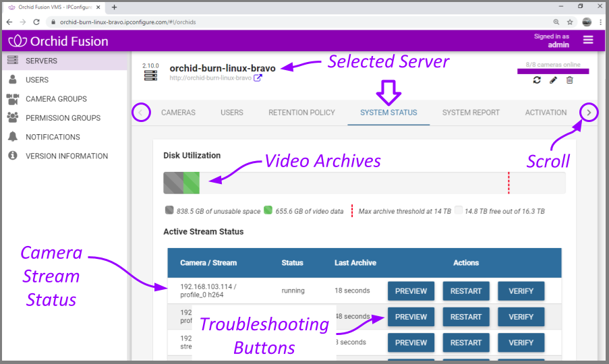This screenshot has width=609, height=364.
Task: Click the Orchid Fusion lotus logo
Action: [18, 40]
